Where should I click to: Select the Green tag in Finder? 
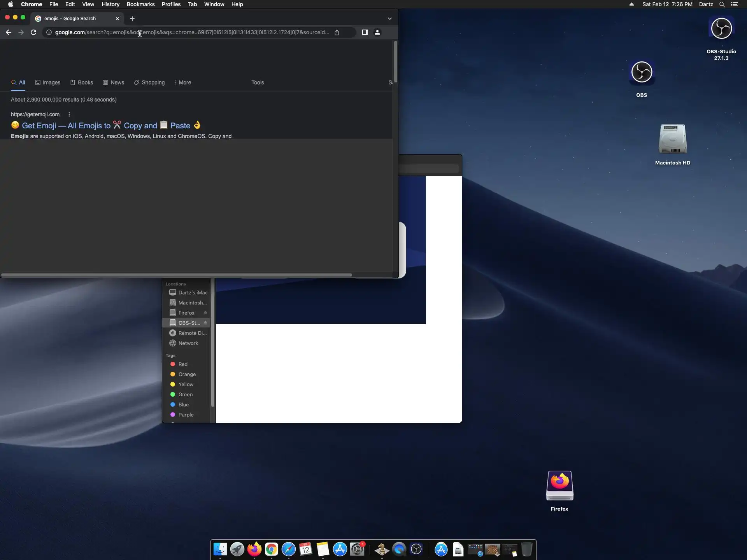click(185, 394)
